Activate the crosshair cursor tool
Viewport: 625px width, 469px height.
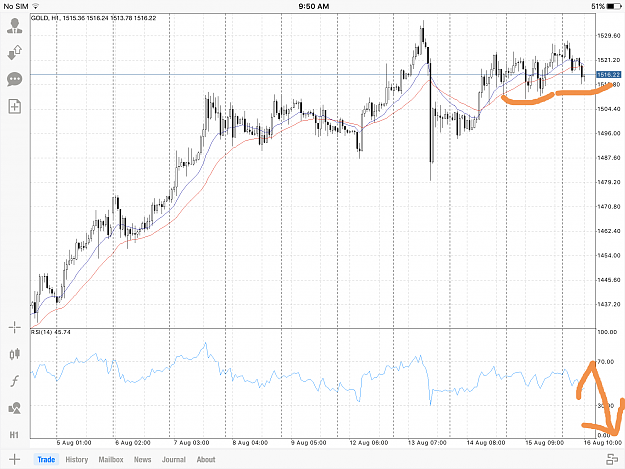click(x=15, y=328)
